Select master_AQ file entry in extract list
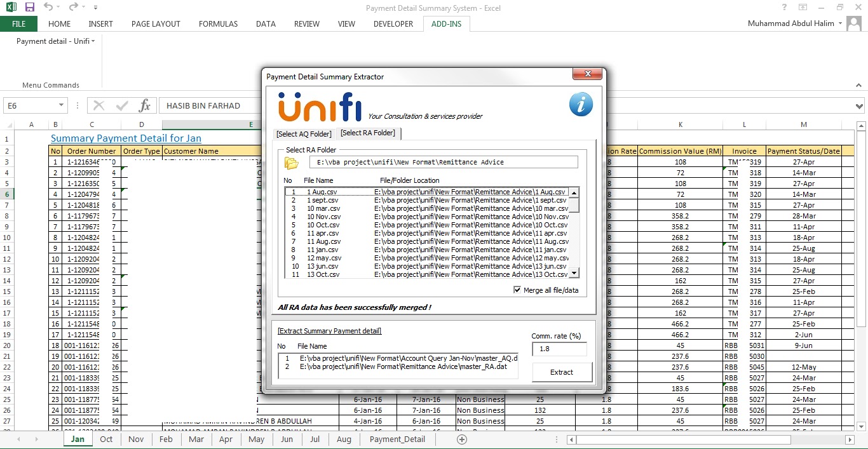The height and width of the screenshot is (449, 868). point(398,358)
